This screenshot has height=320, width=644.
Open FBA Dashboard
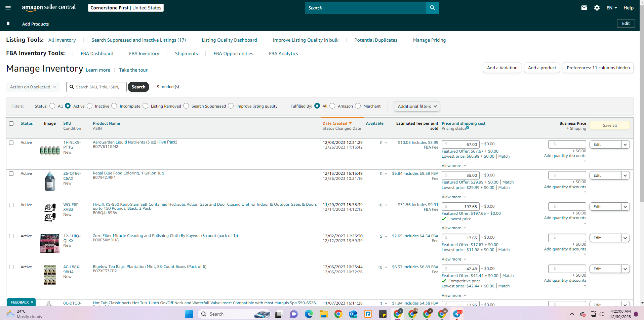click(97, 53)
